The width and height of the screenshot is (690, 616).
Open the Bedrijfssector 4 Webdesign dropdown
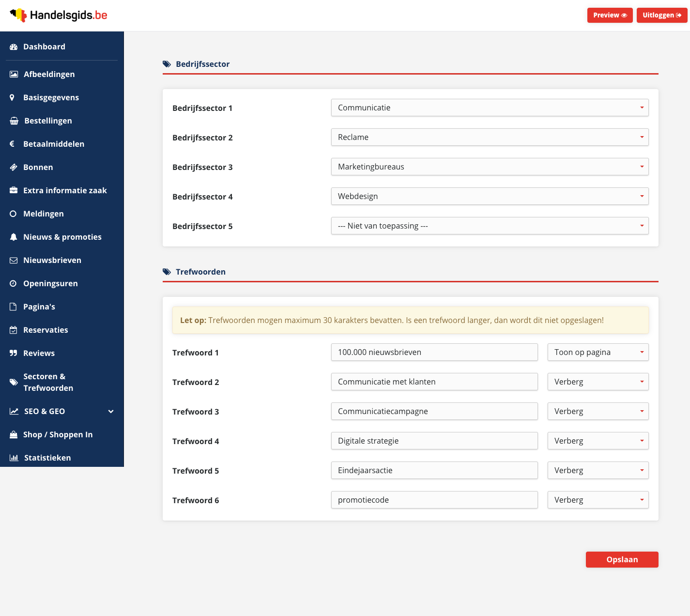tap(490, 196)
